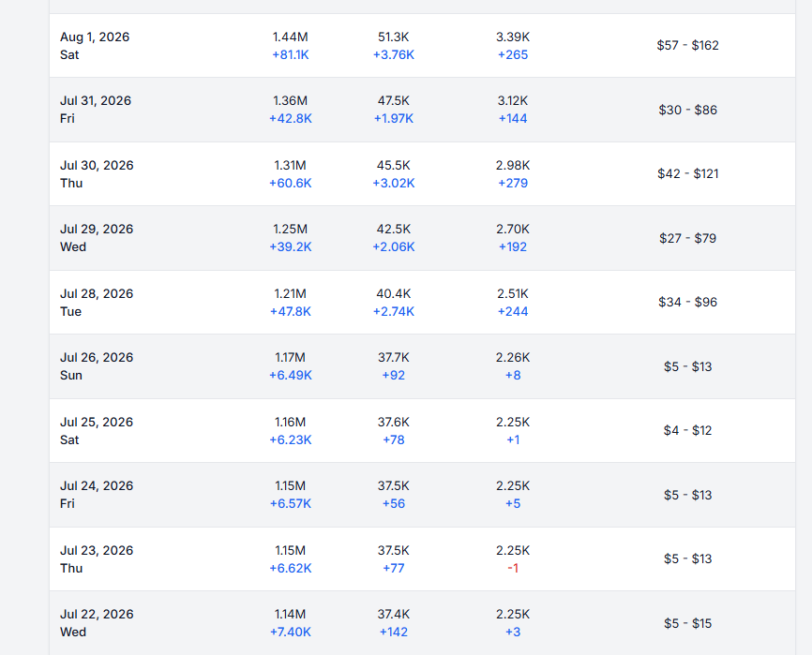812x655 pixels.
Task: Select the Jul 28, 2026 Tue date
Action: coord(97,302)
